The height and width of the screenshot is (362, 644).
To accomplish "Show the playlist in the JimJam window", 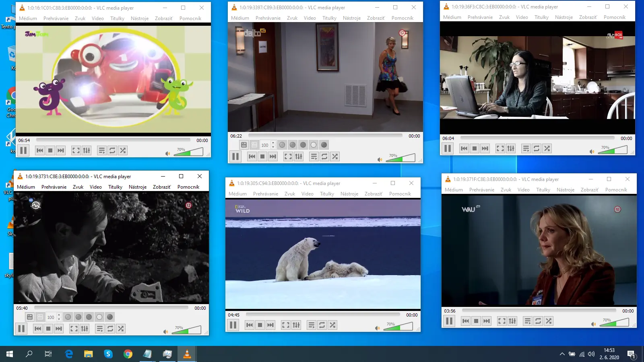I will (x=102, y=150).
